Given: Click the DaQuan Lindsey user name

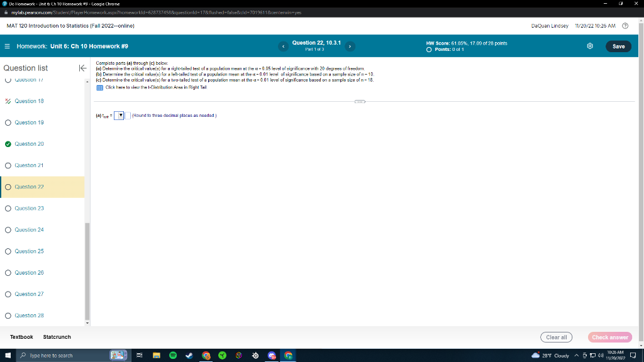Looking at the screenshot, I should [x=550, y=26].
